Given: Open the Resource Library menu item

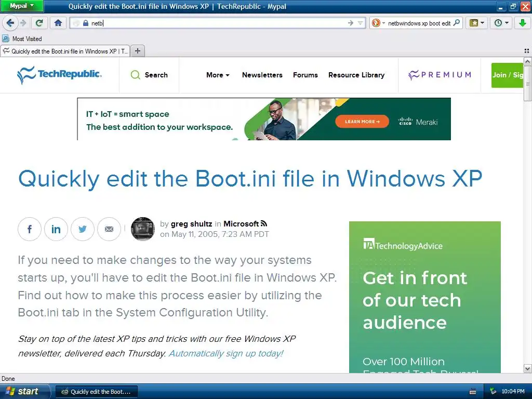Looking at the screenshot, I should point(356,75).
